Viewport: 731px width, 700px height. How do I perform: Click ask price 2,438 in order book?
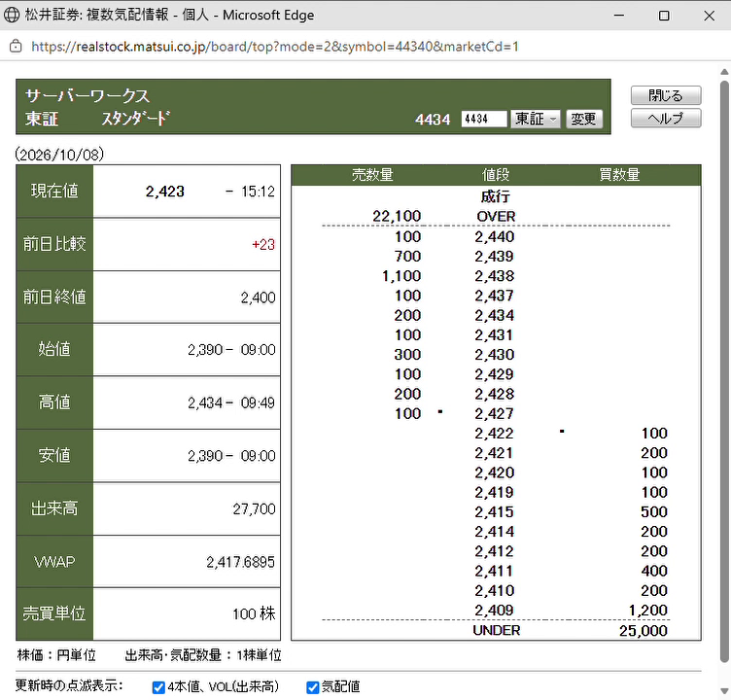tap(494, 276)
